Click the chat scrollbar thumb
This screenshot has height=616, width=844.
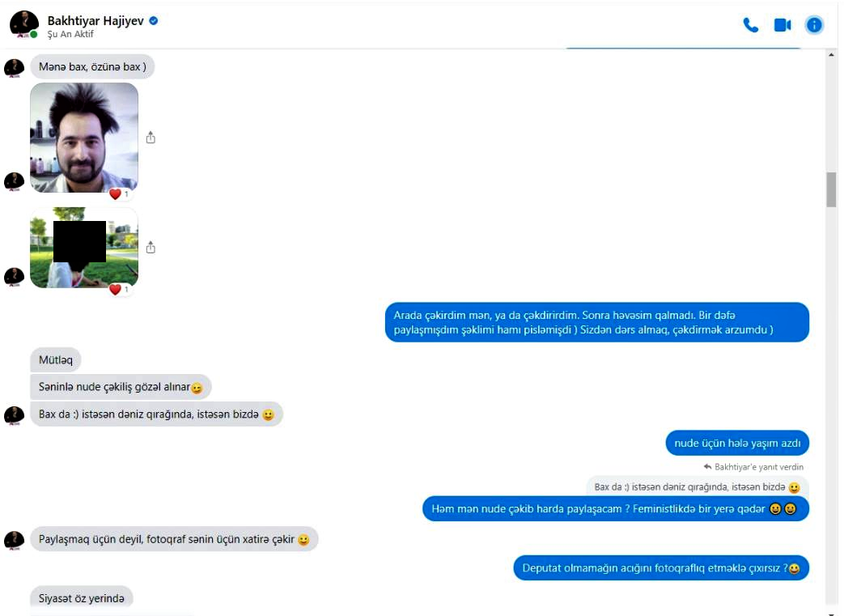click(x=831, y=189)
